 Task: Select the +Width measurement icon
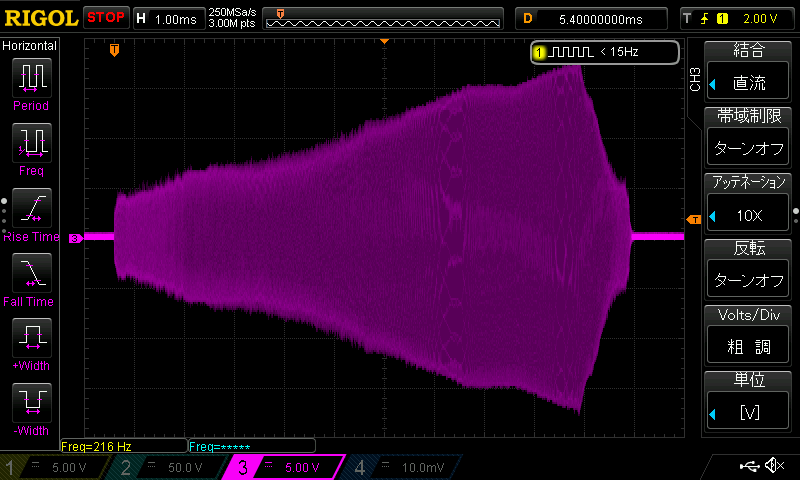[x=32, y=338]
